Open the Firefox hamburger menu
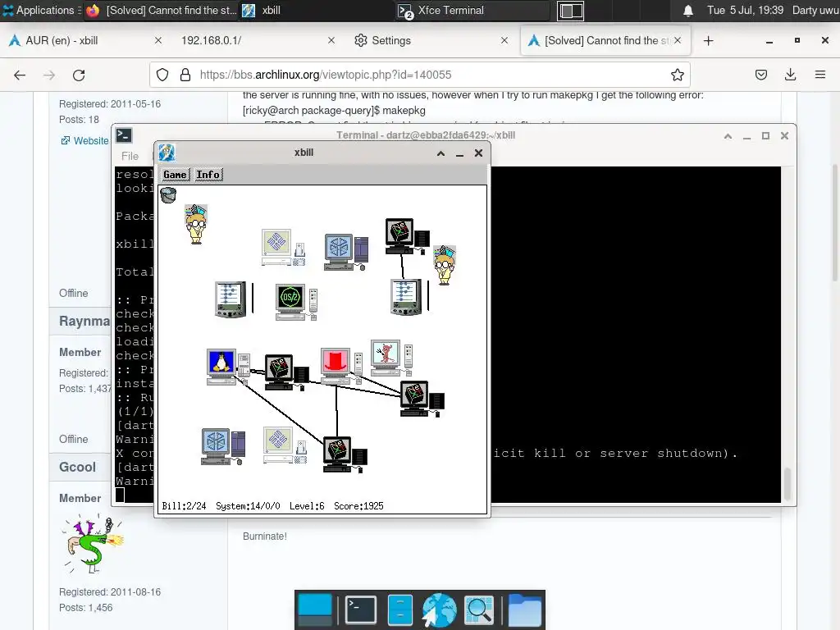 pos(820,75)
